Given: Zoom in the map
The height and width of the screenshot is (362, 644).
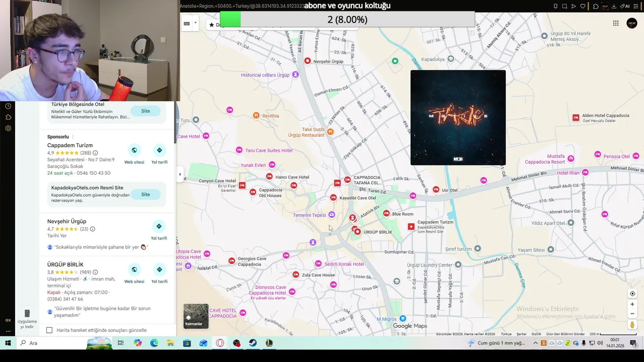Looking at the screenshot, I should click(x=632, y=304).
